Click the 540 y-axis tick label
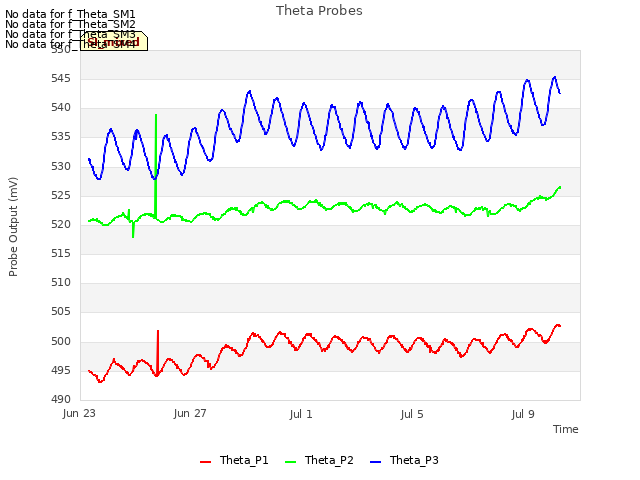The image size is (640, 480). (61, 108)
